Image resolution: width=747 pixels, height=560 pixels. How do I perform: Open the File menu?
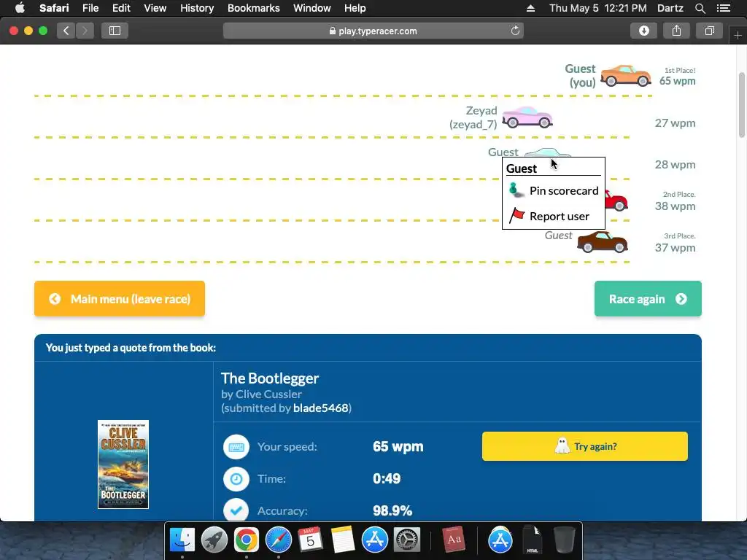[x=90, y=8]
